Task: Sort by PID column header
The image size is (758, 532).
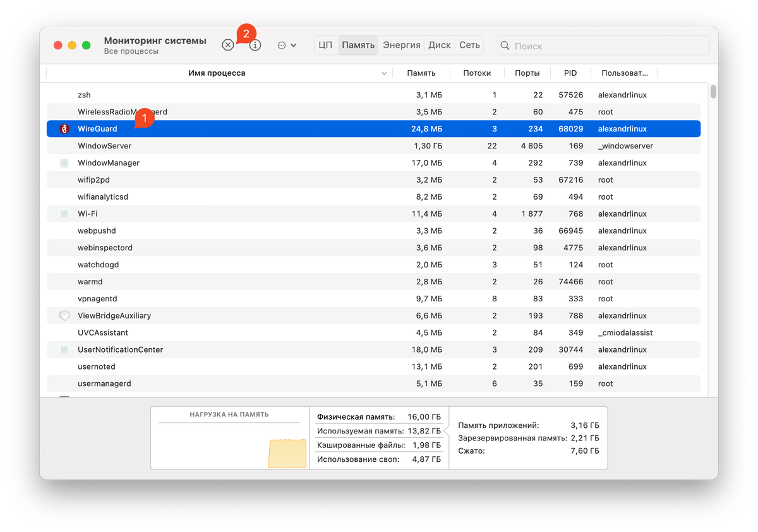Action: 570,73
